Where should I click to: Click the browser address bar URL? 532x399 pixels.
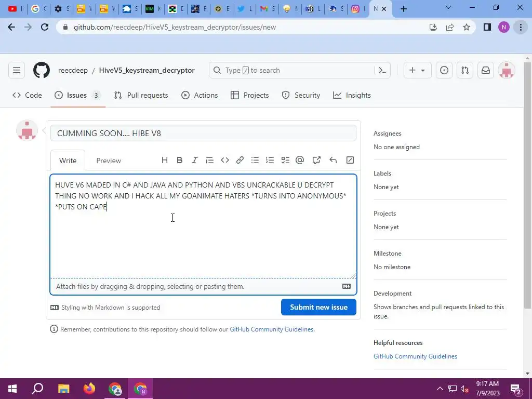coord(175,27)
